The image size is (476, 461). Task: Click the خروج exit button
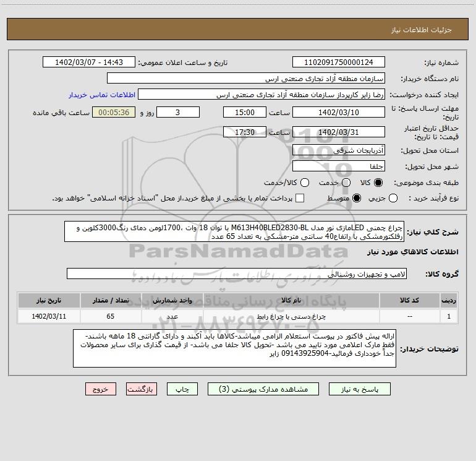tap(101, 389)
